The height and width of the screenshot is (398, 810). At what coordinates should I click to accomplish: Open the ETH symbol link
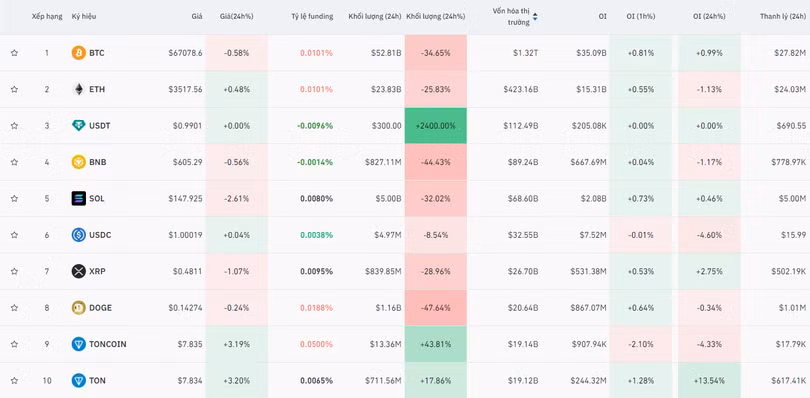(97, 89)
